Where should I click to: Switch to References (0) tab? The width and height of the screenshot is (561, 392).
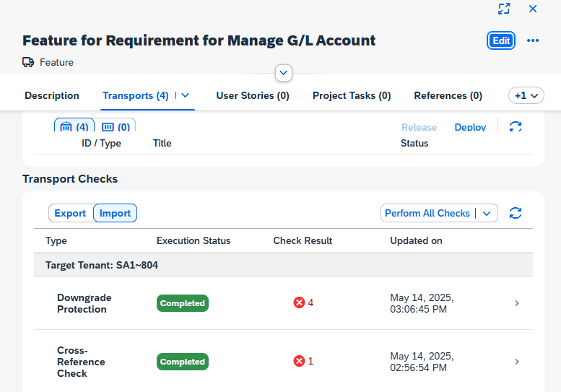coord(448,95)
